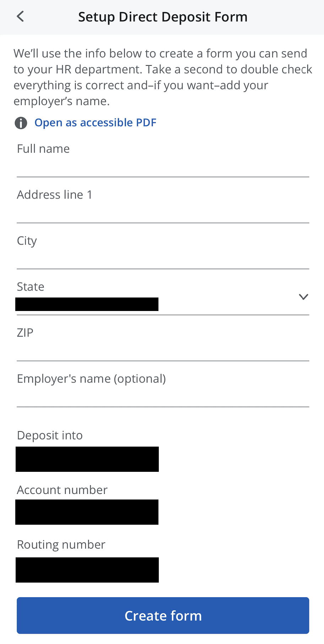This screenshot has height=644, width=324.
Task: Open as accessible PDF
Action: 95,122
